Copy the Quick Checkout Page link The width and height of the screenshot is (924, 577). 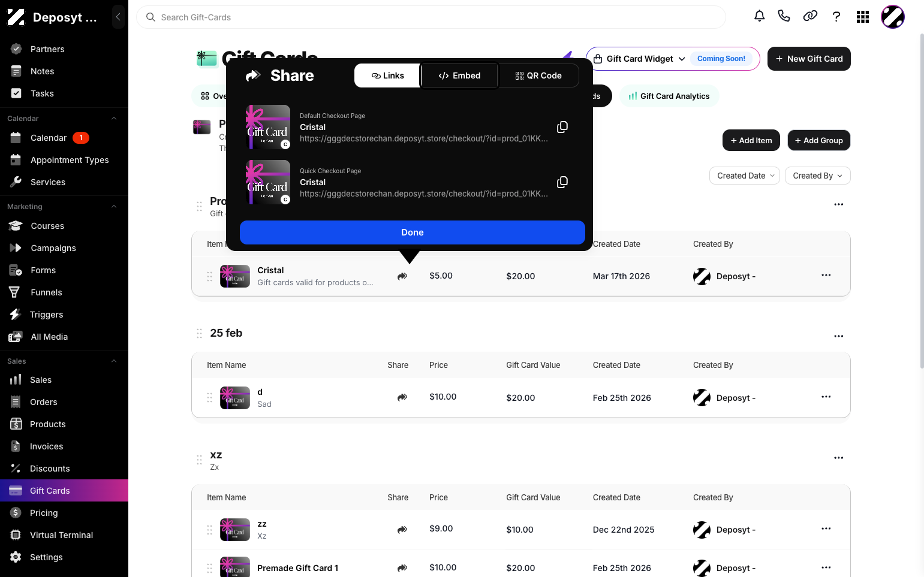562,182
